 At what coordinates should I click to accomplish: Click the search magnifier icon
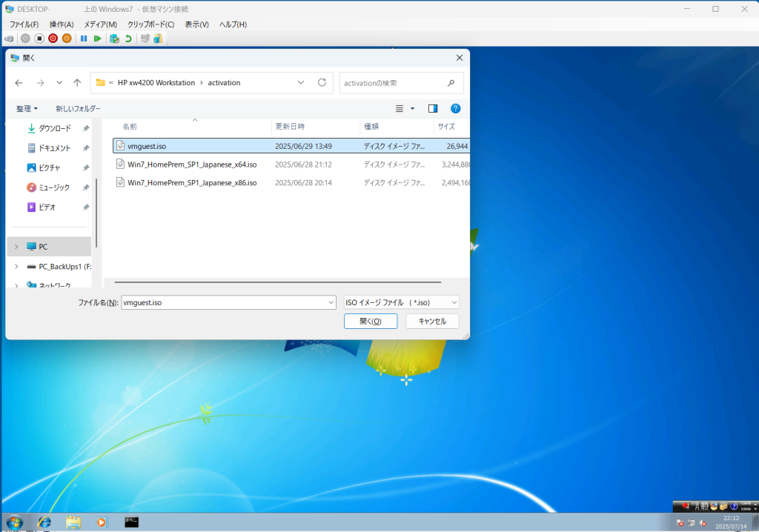[451, 83]
